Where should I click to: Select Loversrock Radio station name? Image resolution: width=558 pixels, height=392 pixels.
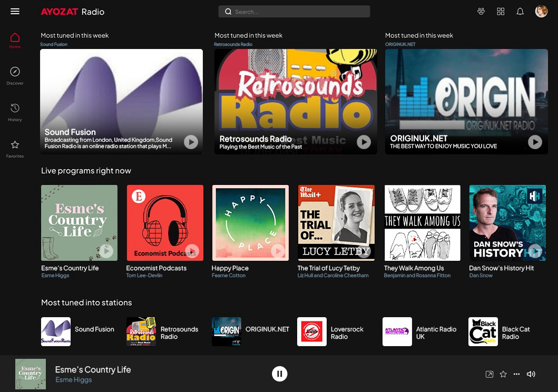(347, 333)
